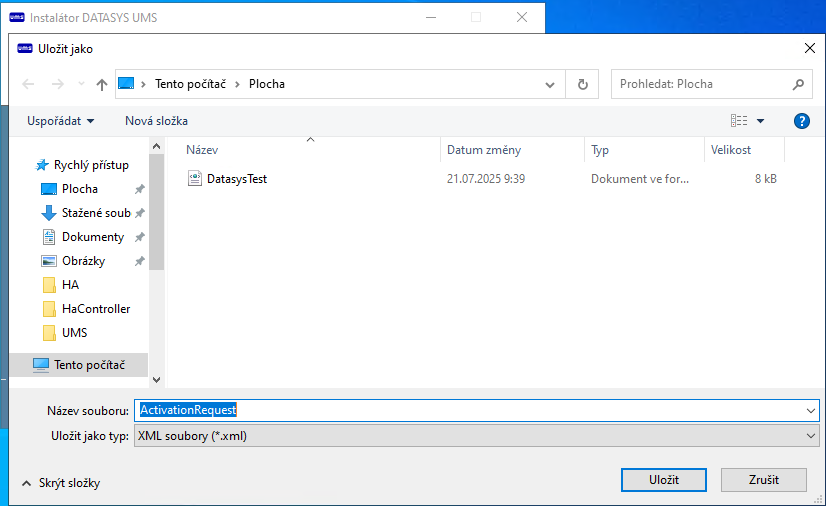Open help with the question mark icon
826x506 pixels.
tap(801, 121)
